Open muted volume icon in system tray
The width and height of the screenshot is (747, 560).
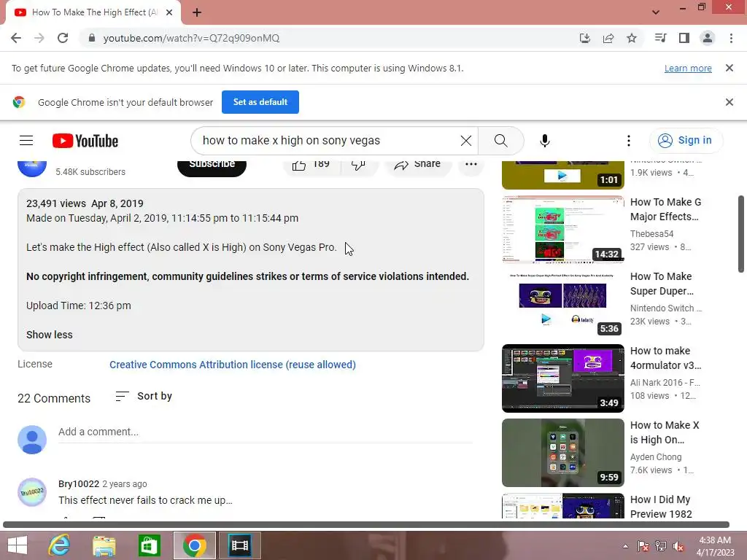(678, 546)
